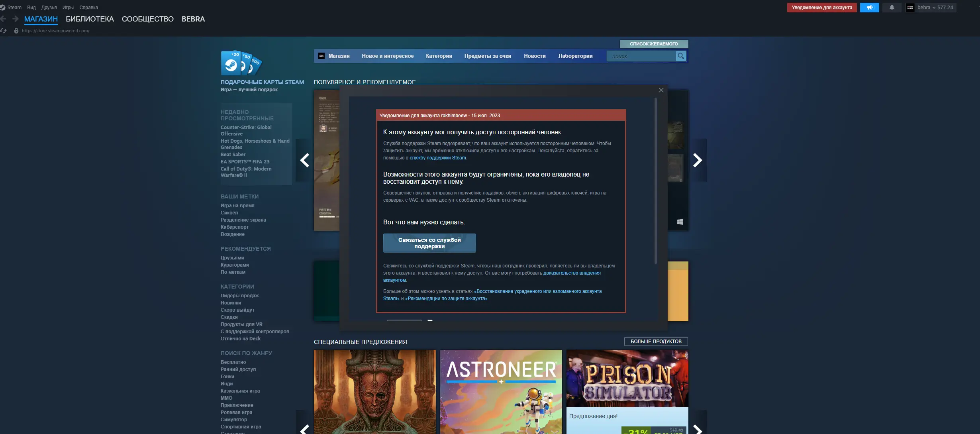Image resolution: width=980 pixels, height=434 pixels.
Task: Click the store avatar icon near Магазин
Action: pos(321,56)
